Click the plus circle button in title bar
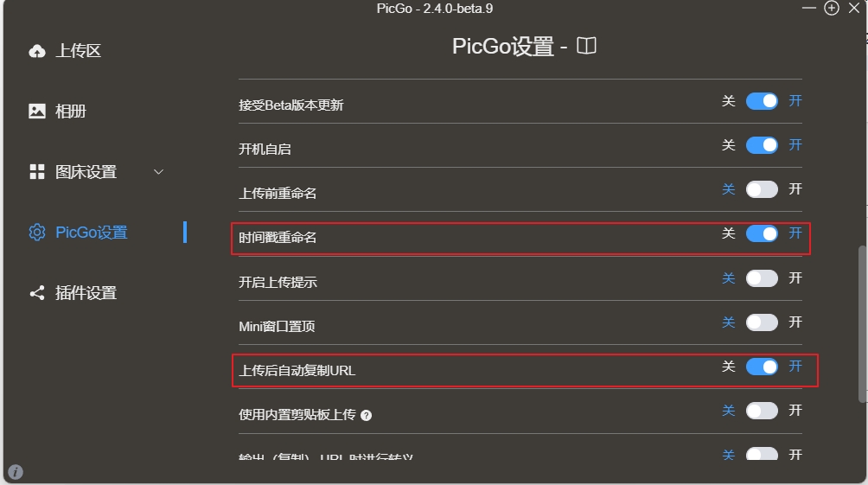Image resolution: width=868 pixels, height=485 pixels. click(x=832, y=8)
